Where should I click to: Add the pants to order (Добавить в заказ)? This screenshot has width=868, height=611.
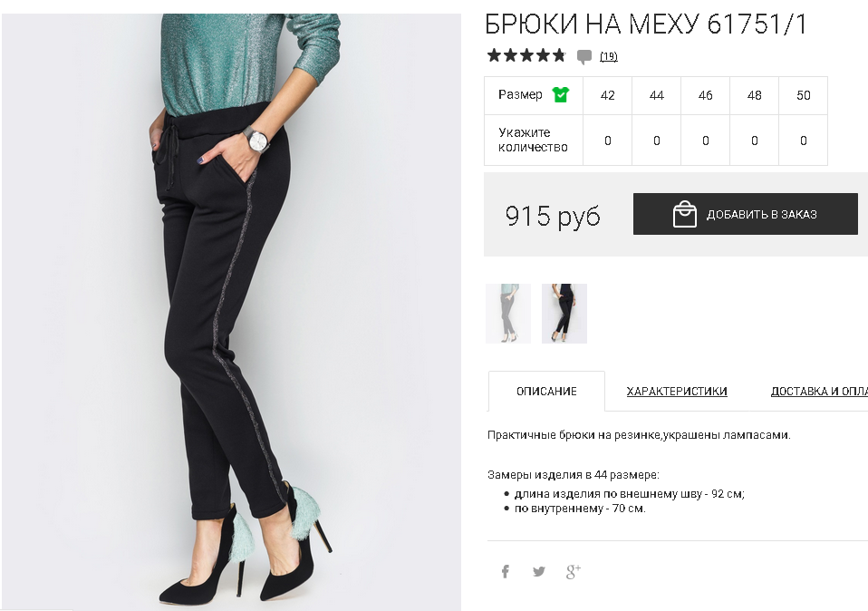tap(745, 214)
